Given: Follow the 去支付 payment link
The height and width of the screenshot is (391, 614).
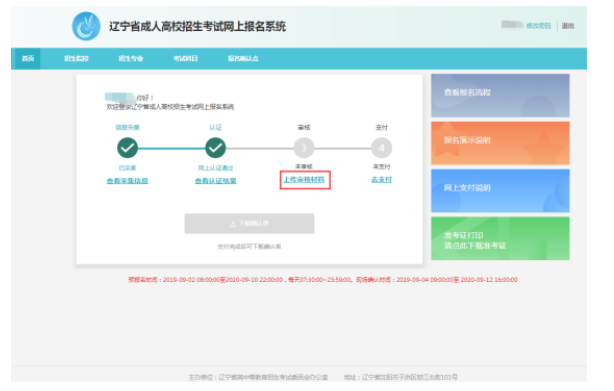Looking at the screenshot, I should tap(381, 179).
